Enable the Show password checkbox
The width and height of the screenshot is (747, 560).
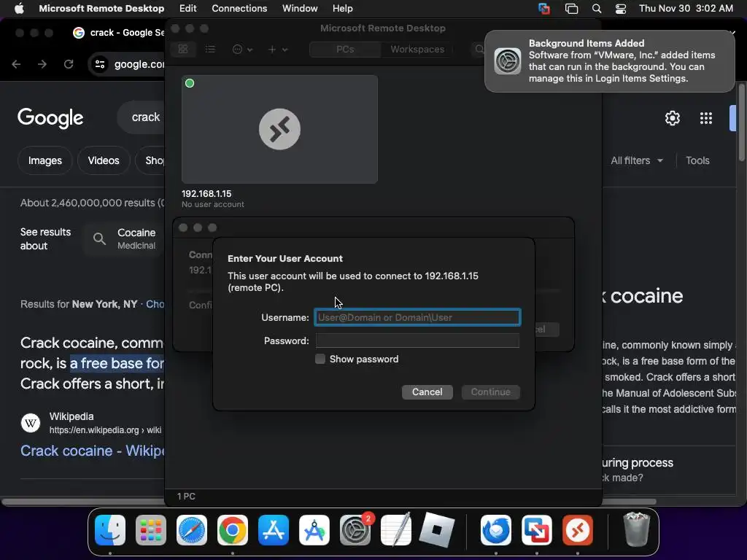[320, 359]
